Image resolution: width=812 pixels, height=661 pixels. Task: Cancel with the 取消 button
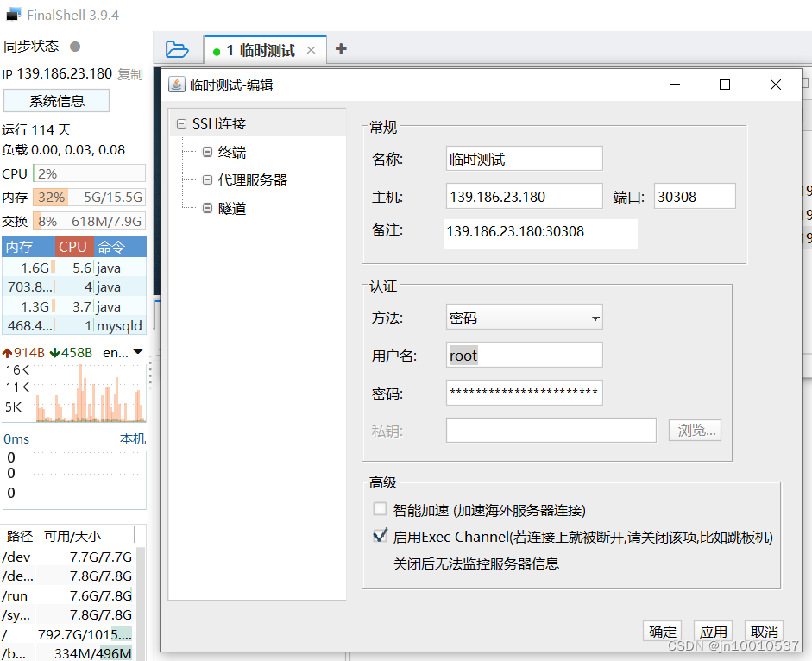click(764, 632)
